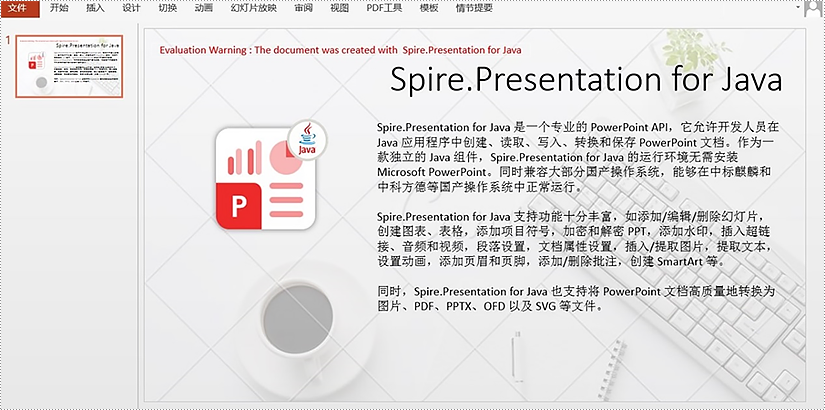Select slide 1 thumbnail in panel
The width and height of the screenshot is (825, 410).
(x=69, y=66)
